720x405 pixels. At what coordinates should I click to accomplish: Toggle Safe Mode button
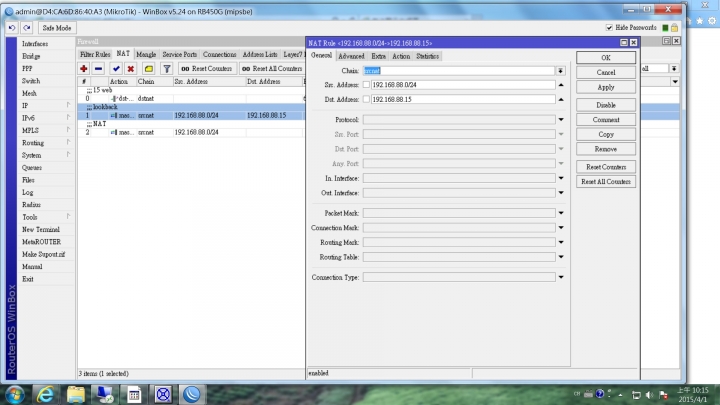click(x=57, y=28)
